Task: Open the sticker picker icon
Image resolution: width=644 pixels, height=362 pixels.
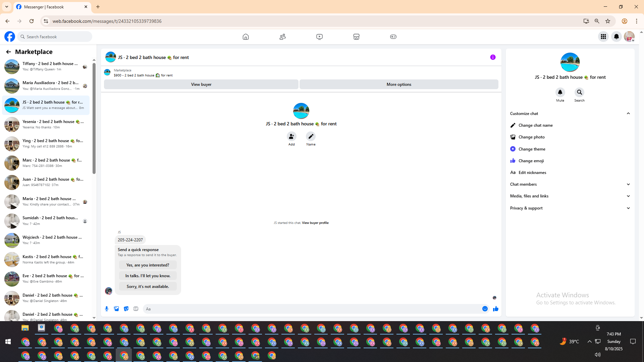Action: (126, 309)
